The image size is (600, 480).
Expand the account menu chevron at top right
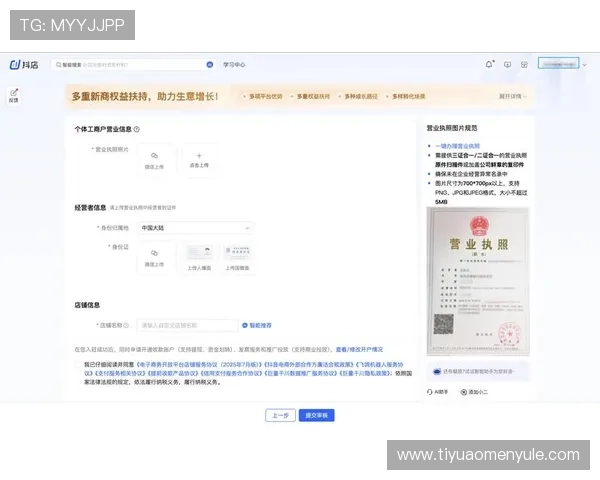tap(585, 65)
